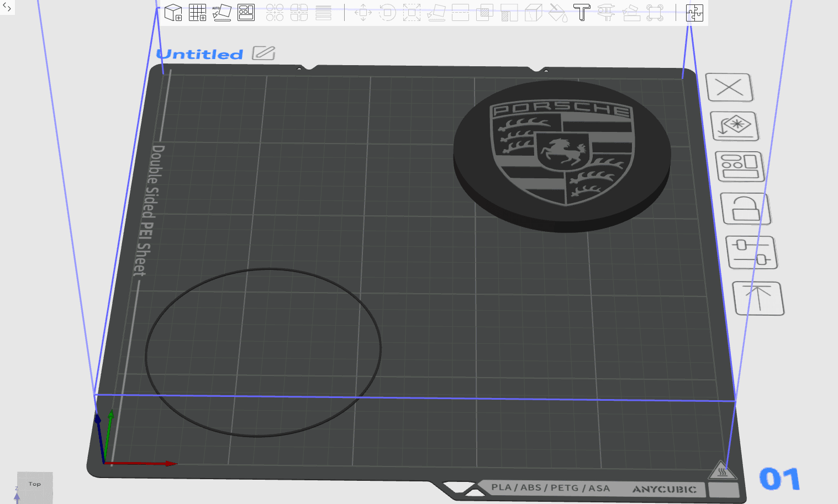The height and width of the screenshot is (504, 838).
Task: Select the Rotate tool in the toolbar
Action: (387, 12)
